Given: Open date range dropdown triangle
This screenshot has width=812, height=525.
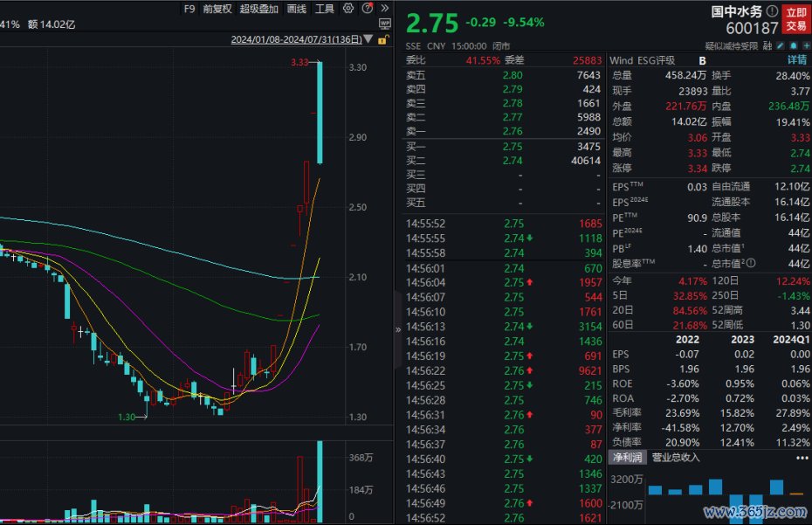Looking at the screenshot, I should tap(368, 39).
